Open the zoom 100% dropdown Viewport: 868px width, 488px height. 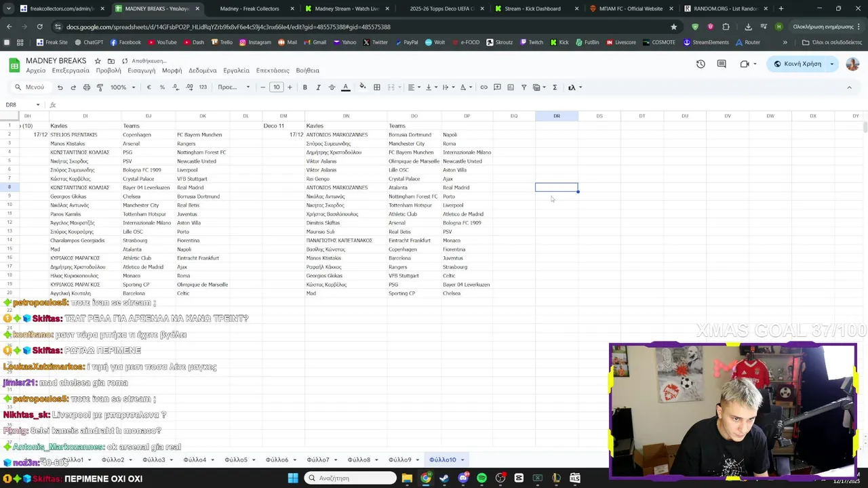pos(123,87)
